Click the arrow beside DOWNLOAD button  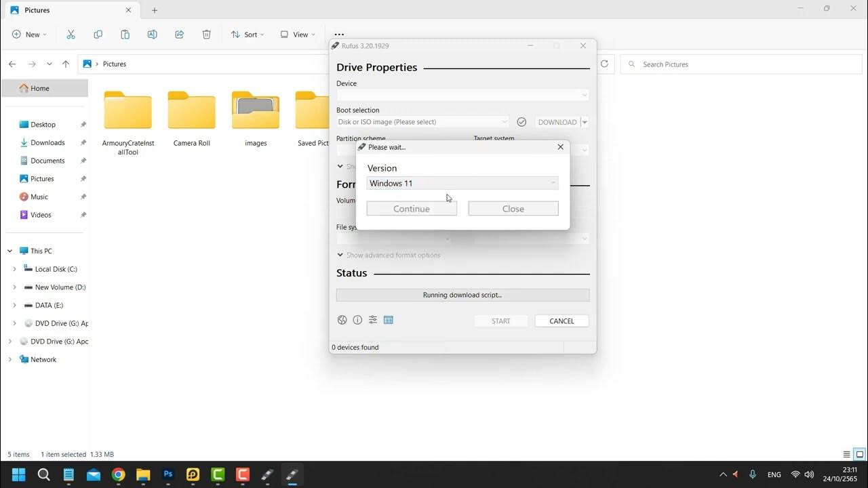click(x=585, y=122)
